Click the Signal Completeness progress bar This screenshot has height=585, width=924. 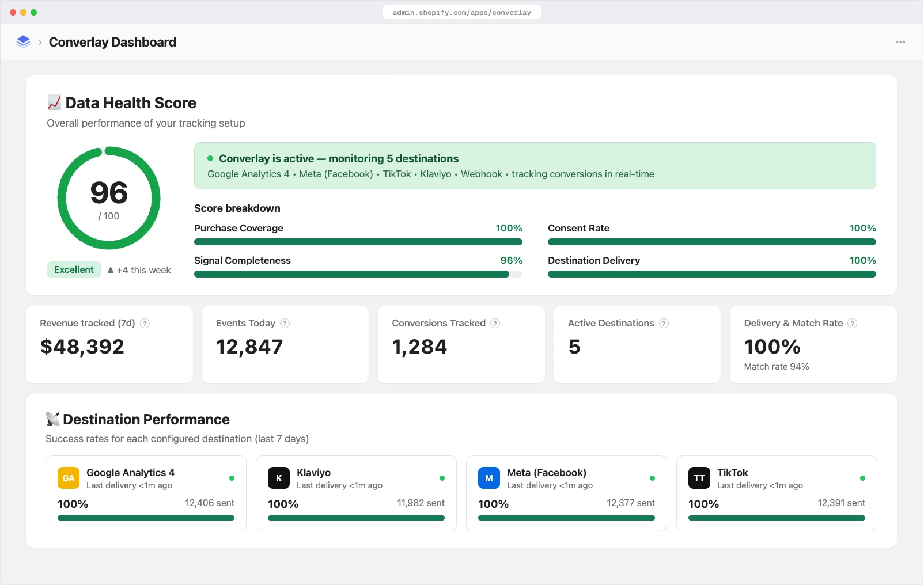(x=358, y=275)
